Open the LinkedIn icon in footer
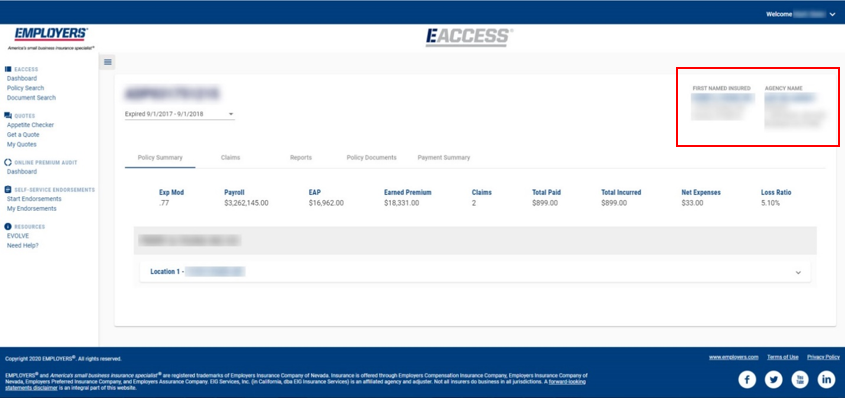Viewport: 845px width, 399px height. (x=826, y=380)
